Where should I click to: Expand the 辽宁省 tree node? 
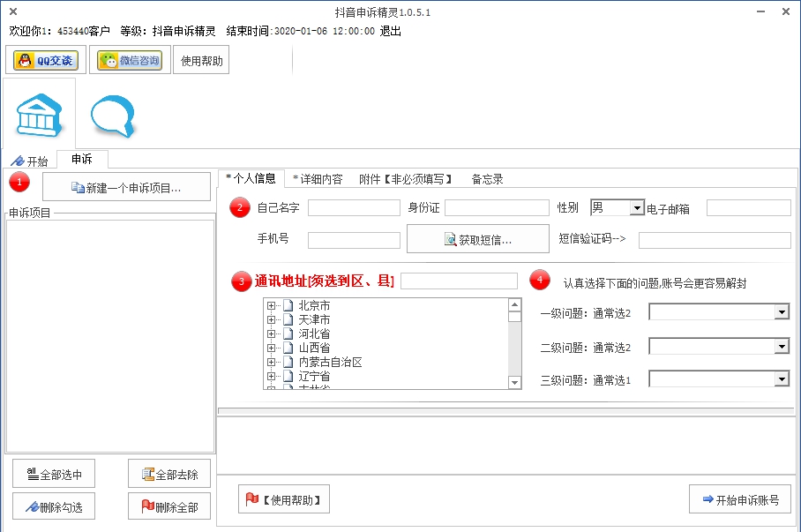point(271,376)
